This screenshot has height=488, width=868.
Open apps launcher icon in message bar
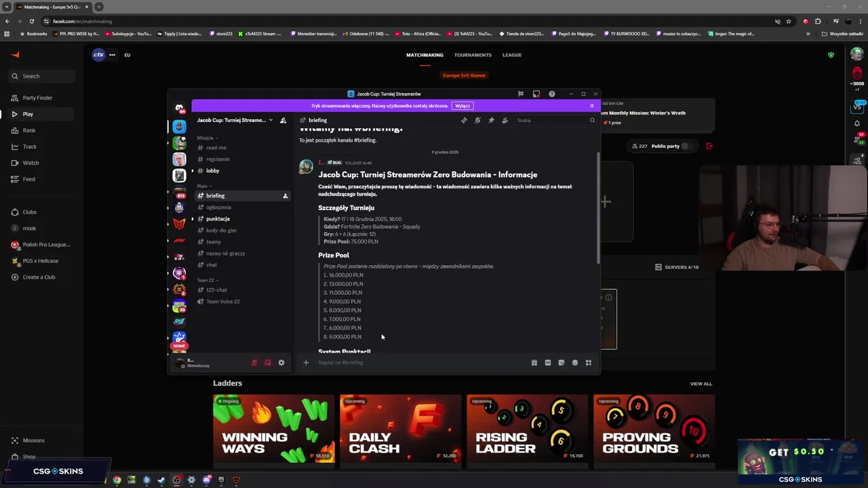tap(589, 363)
